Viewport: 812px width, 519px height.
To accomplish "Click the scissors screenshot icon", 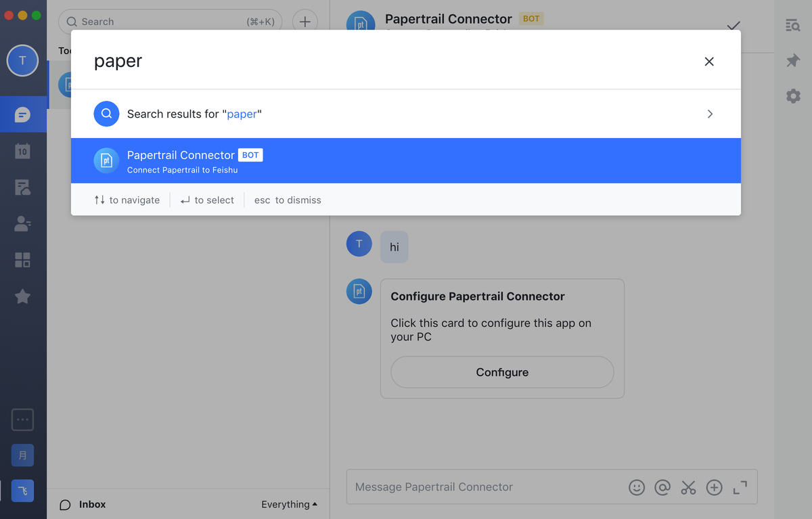I will (688, 487).
